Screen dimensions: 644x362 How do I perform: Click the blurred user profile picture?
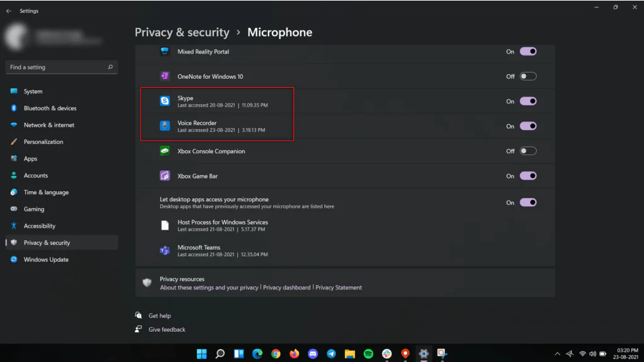coord(16,37)
